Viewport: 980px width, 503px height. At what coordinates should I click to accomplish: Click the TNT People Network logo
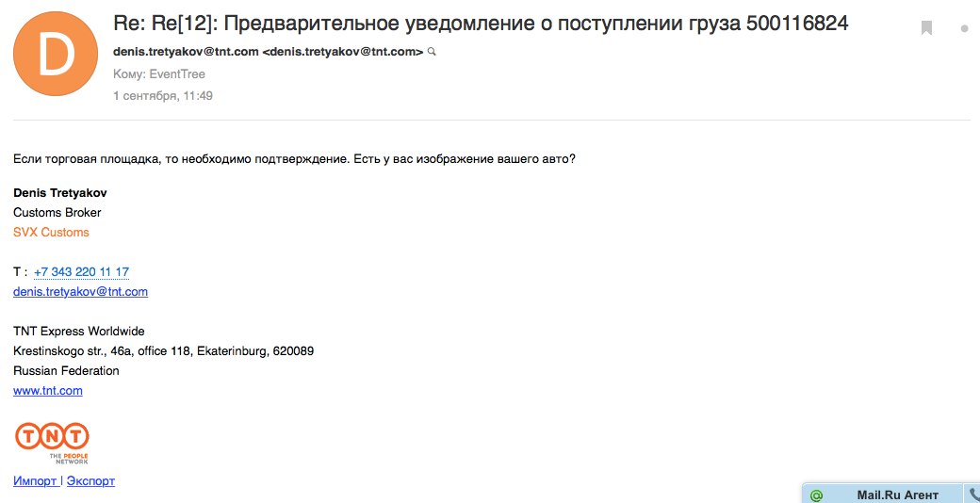point(52,443)
